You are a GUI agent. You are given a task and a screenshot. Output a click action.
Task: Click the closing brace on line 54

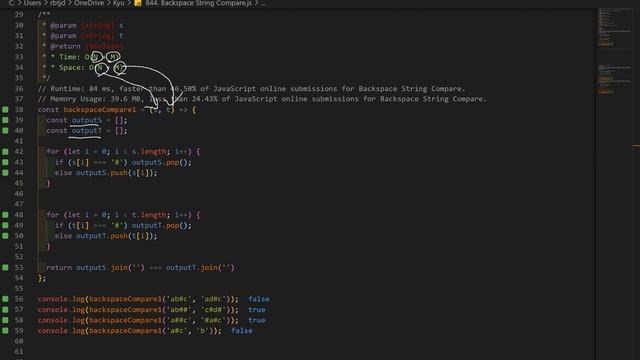tap(40, 278)
